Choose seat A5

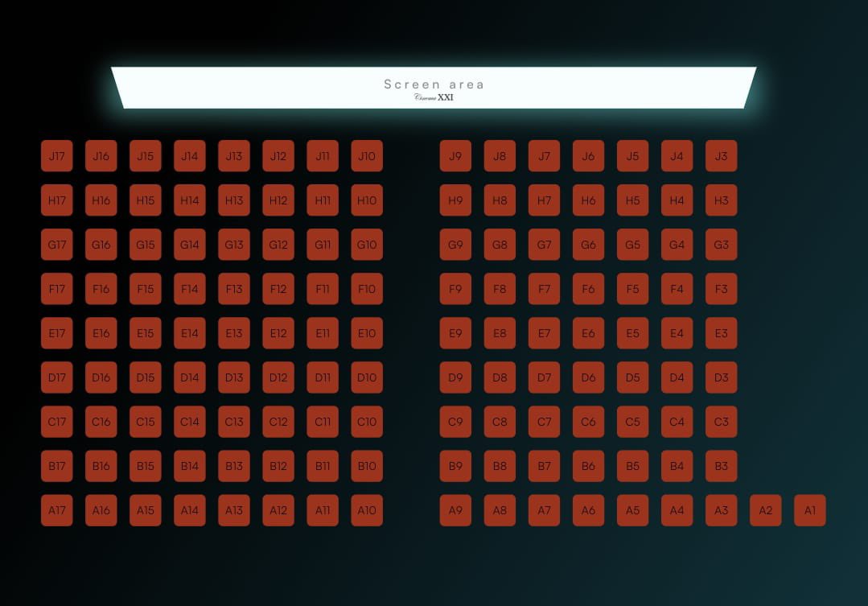point(633,510)
